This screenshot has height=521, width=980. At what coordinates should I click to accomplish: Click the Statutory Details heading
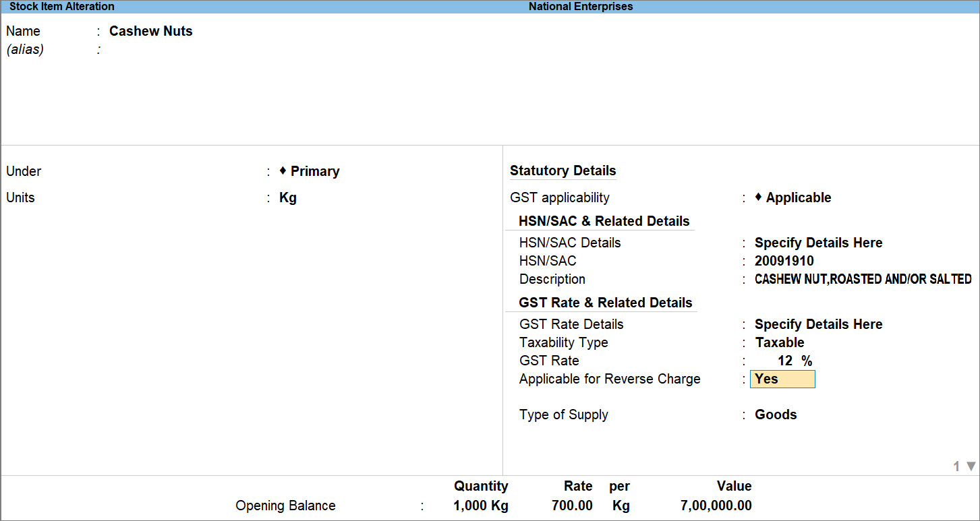click(563, 171)
